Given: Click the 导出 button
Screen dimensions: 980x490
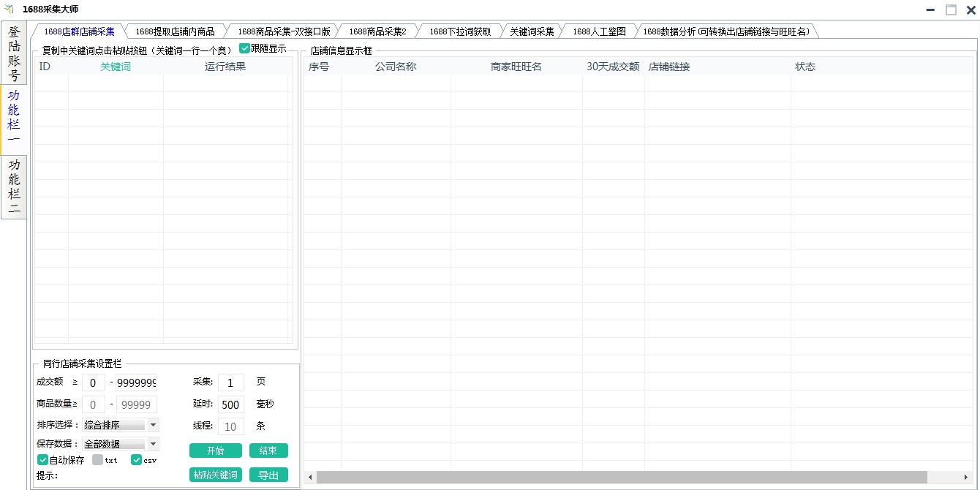Looking at the screenshot, I should point(268,475).
